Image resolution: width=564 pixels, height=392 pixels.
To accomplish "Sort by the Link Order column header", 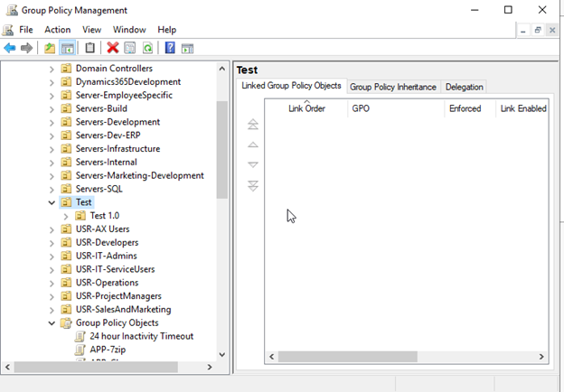I will point(306,108).
